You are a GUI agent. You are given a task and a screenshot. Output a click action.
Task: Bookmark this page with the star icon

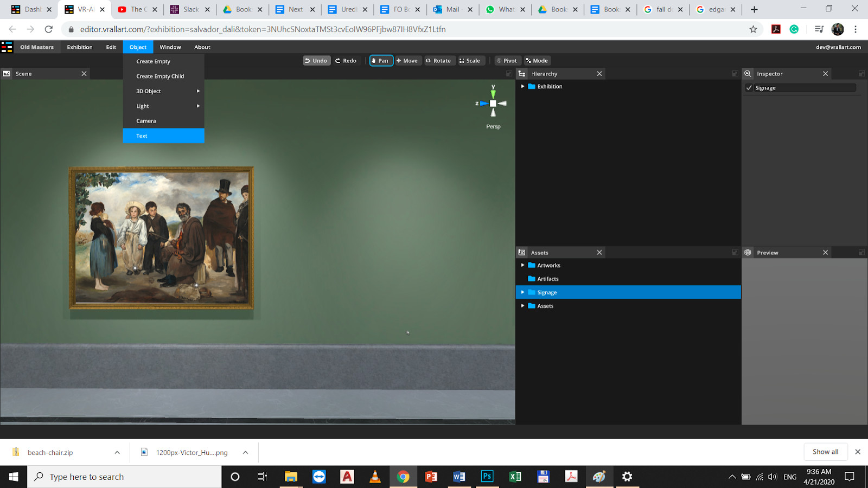click(x=753, y=29)
